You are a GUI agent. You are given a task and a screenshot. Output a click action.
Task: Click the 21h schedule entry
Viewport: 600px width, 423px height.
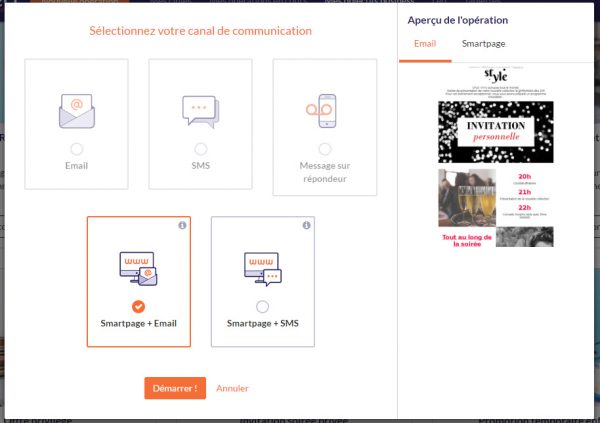coord(525,194)
